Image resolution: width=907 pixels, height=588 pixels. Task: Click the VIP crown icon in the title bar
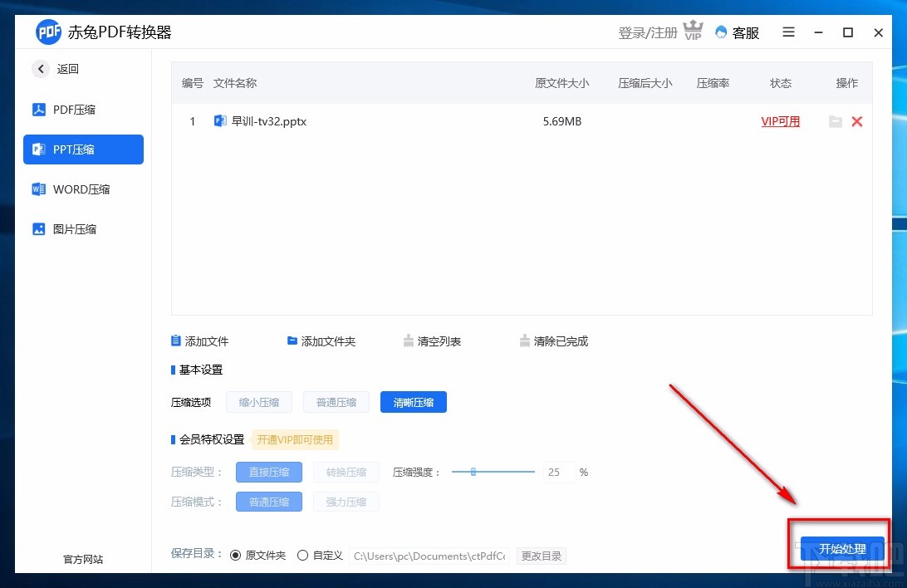[x=694, y=31]
